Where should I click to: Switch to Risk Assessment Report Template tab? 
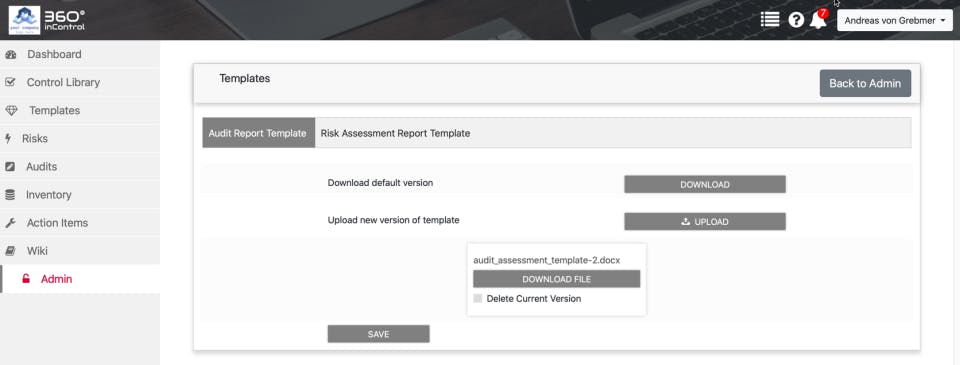(396, 133)
